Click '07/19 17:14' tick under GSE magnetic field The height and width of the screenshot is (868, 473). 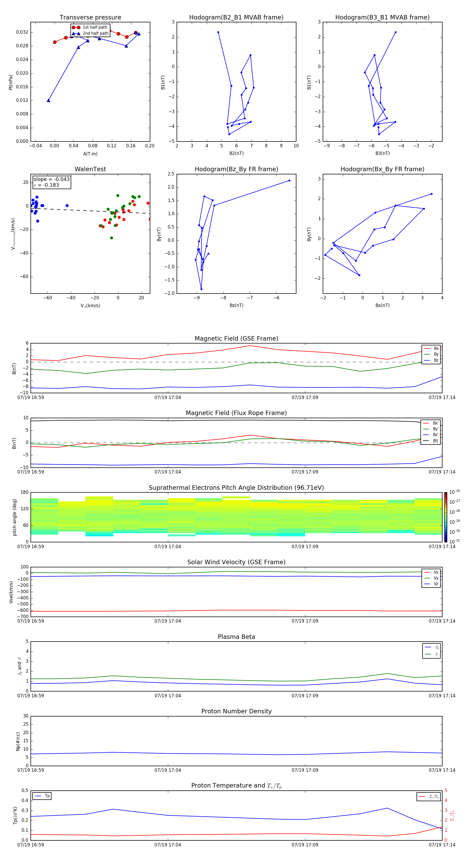click(x=442, y=397)
